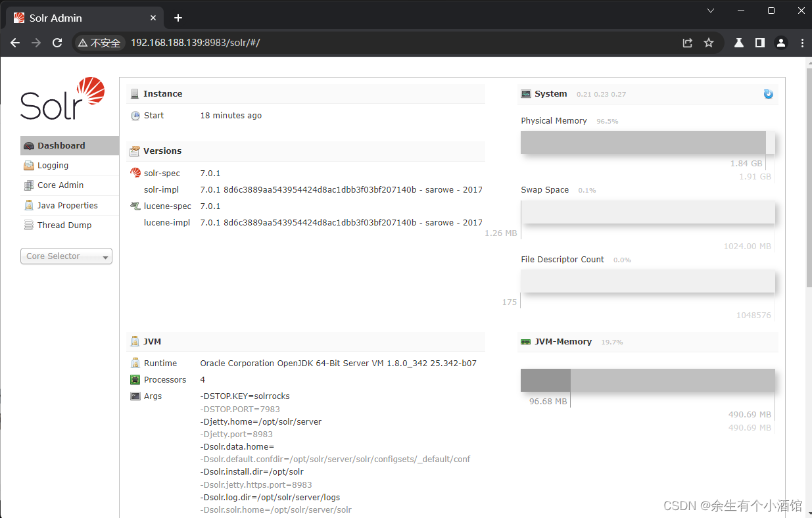Click the -Dsolr.solr.home argument
This screenshot has height=518, width=812.
click(x=276, y=510)
